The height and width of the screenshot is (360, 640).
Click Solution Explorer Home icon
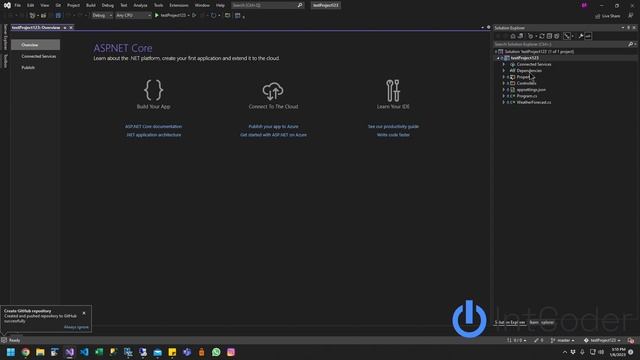(x=513, y=36)
